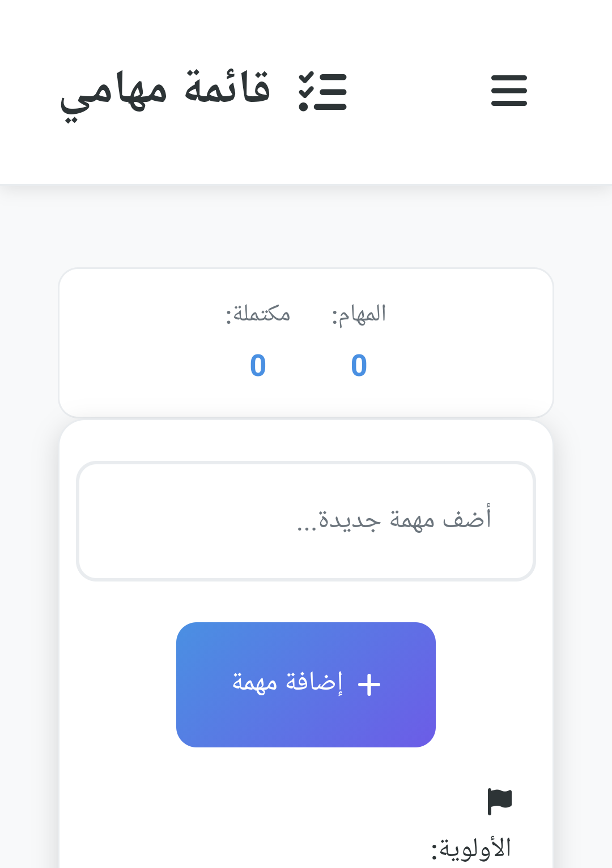Screen dimensions: 612x868
Task: Click the word "مهامي" in the header title
Action: click(113, 92)
